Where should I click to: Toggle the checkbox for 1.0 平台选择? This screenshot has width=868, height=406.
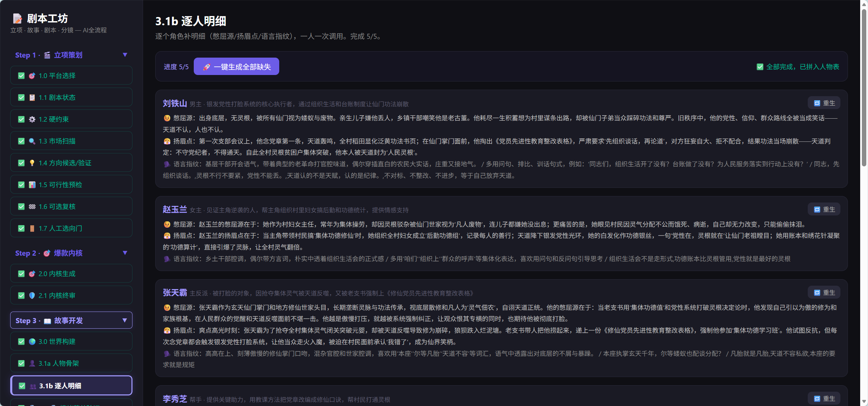(x=21, y=76)
